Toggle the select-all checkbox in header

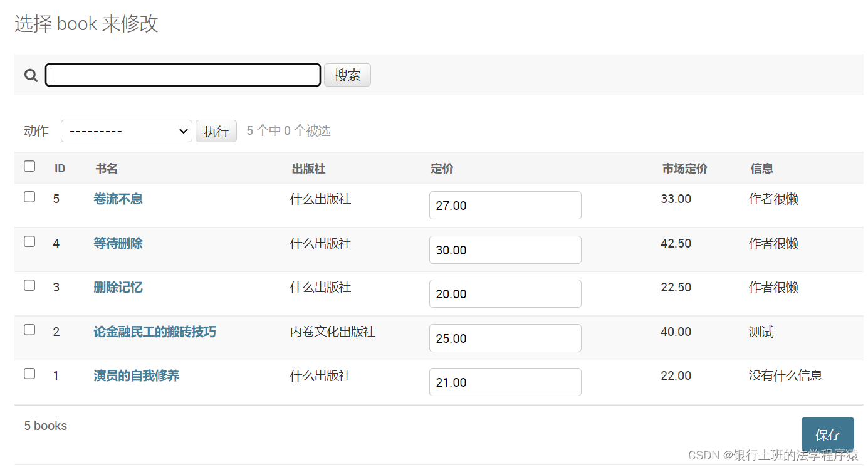click(x=29, y=166)
